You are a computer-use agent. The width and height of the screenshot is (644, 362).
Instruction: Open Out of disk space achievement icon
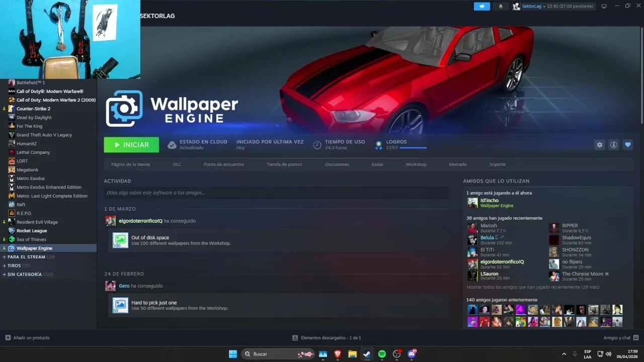tap(120, 240)
